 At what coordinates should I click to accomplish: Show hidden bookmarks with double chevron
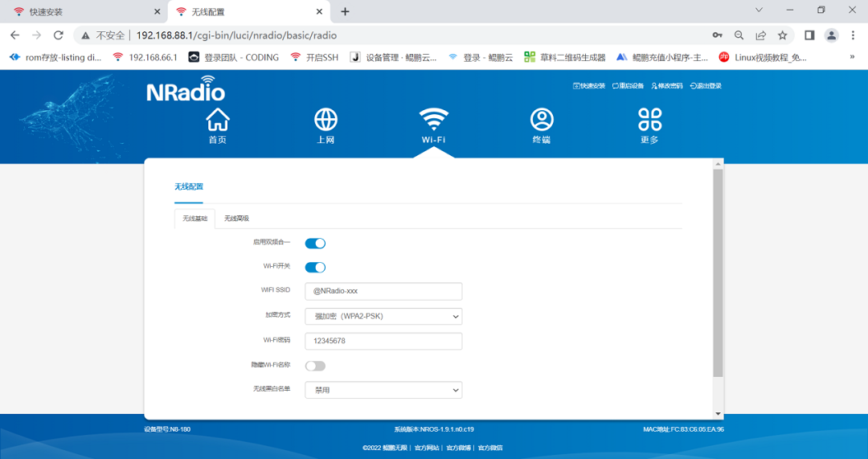click(853, 57)
